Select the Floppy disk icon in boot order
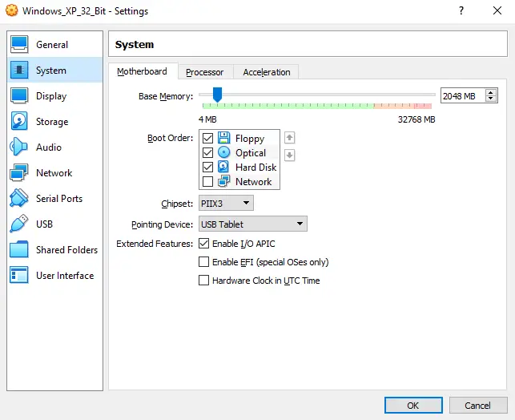Viewport: 515px width, 420px height. [x=223, y=138]
